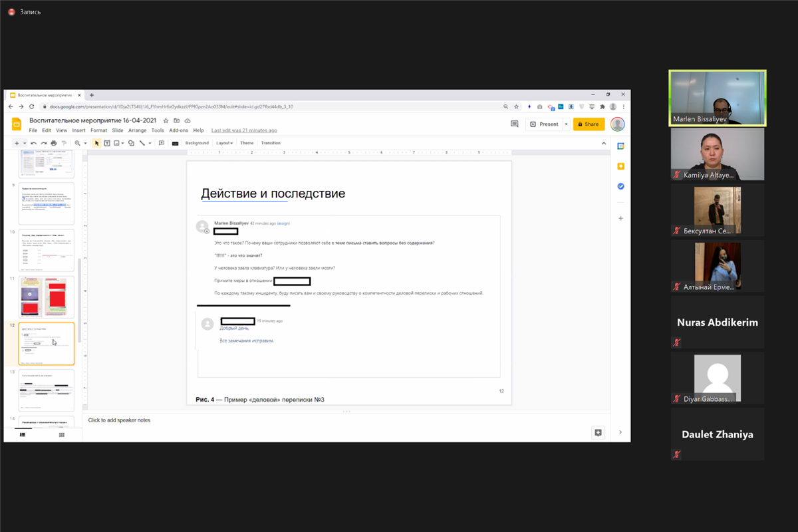Choose the Shape tool in the toolbar
The width and height of the screenshot is (798, 532).
coord(131,143)
